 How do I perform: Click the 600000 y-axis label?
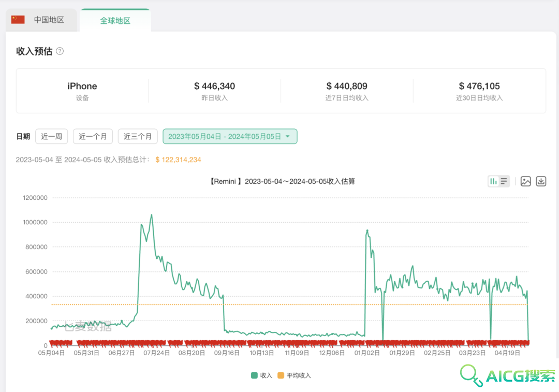click(36, 272)
